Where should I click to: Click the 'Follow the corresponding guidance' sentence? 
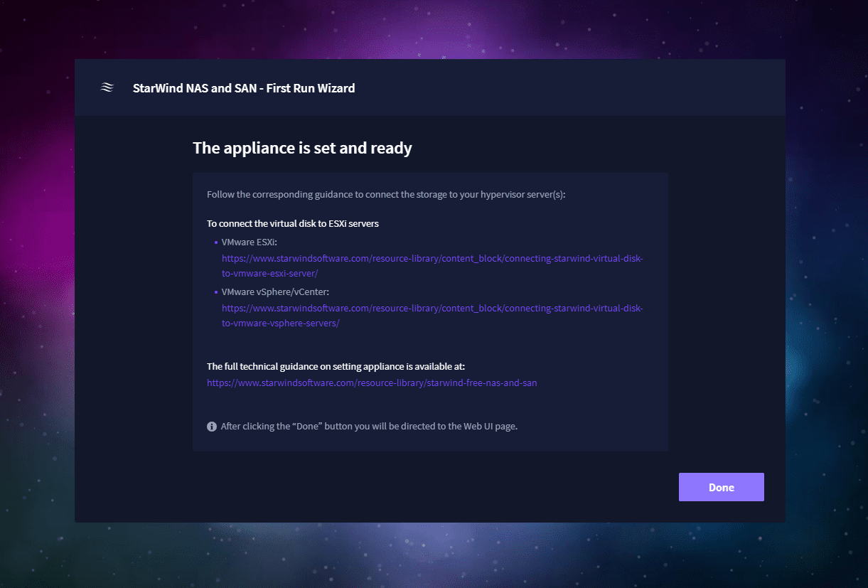click(386, 194)
